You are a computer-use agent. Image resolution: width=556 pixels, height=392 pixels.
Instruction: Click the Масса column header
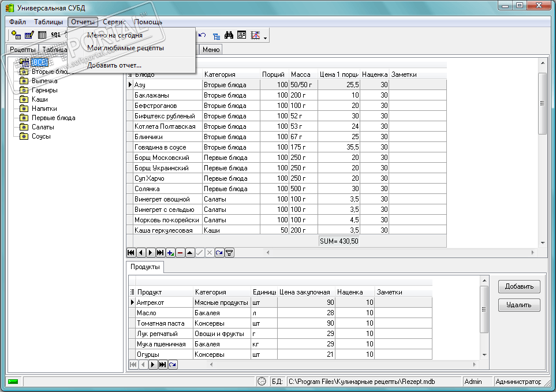[303, 75]
